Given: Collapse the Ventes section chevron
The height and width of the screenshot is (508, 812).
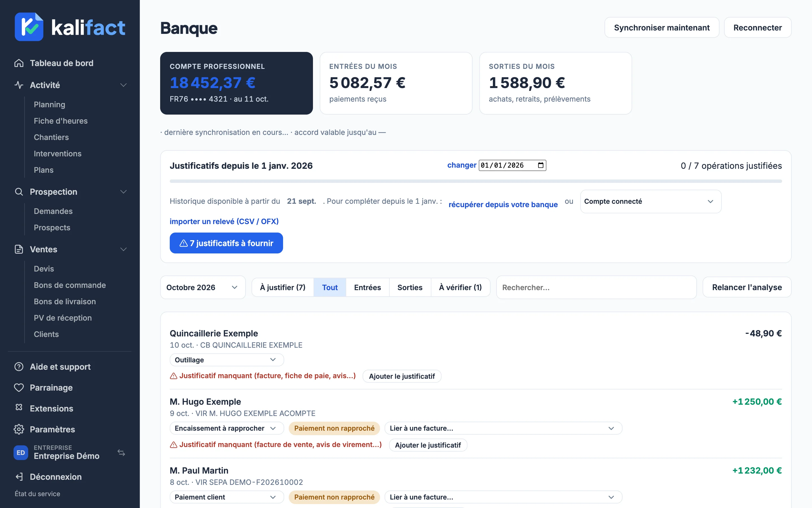Looking at the screenshot, I should (123, 249).
